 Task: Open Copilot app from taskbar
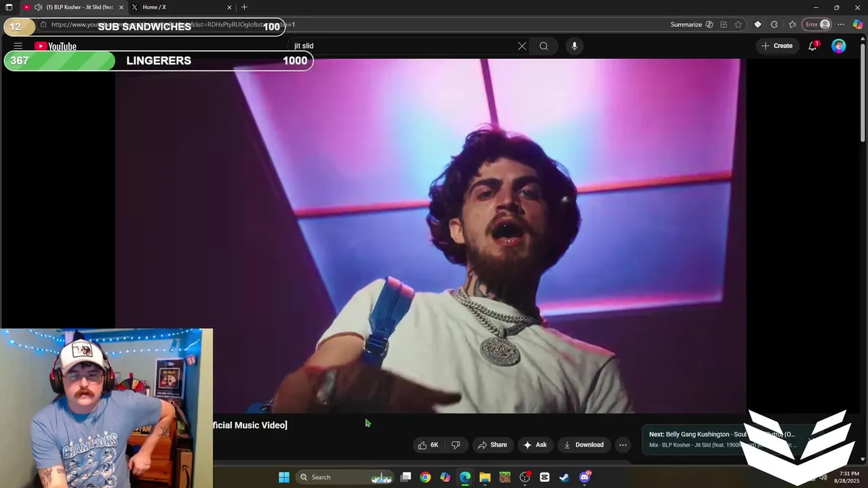click(x=445, y=477)
